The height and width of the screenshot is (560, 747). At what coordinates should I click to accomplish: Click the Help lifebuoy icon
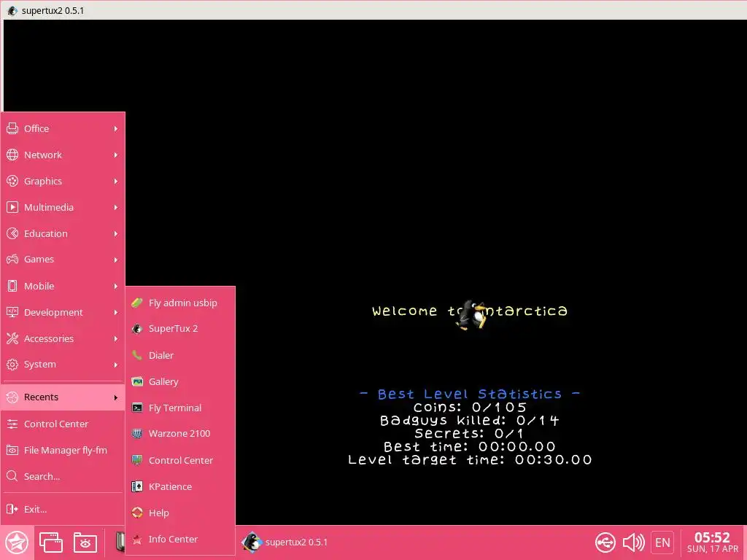coord(137,513)
